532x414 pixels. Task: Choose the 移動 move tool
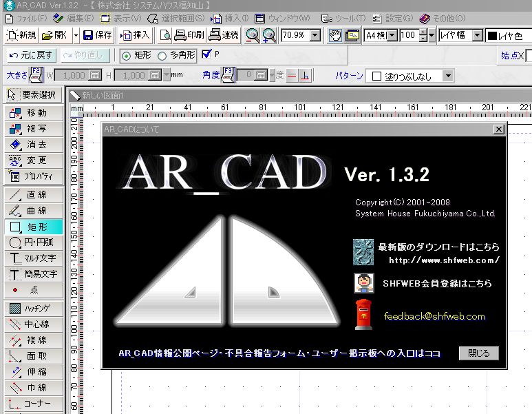tap(34, 113)
